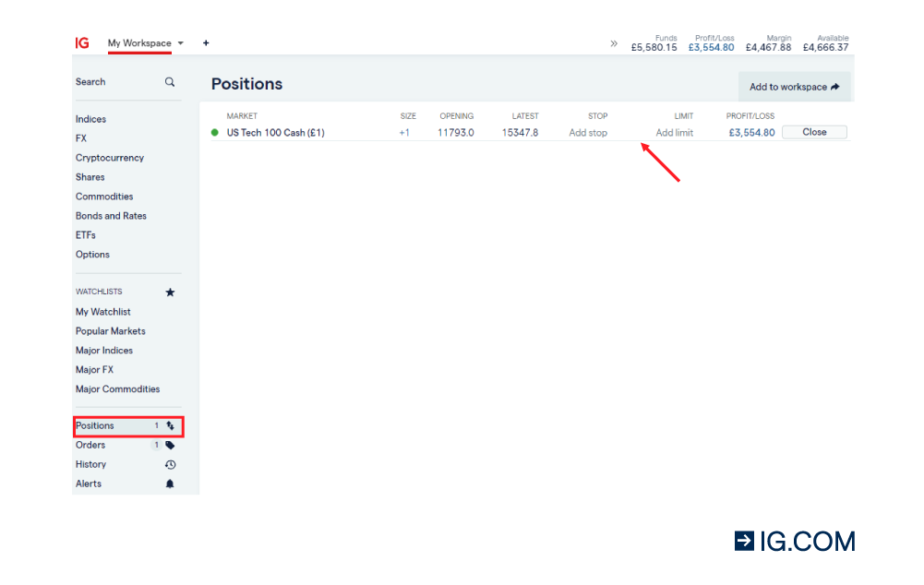
Task: Open the Cryptocurrency menu item
Action: 110,158
